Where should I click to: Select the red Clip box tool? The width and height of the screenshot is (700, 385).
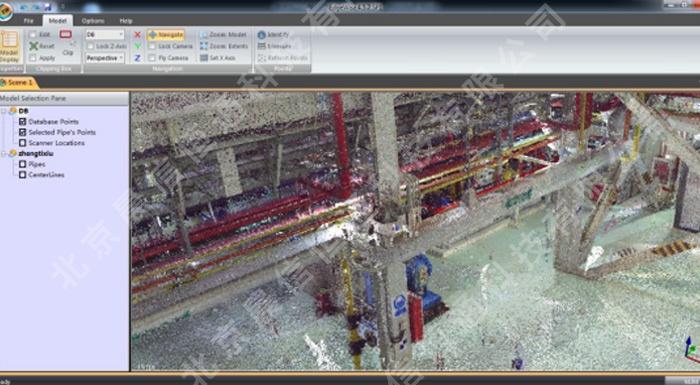[66, 34]
